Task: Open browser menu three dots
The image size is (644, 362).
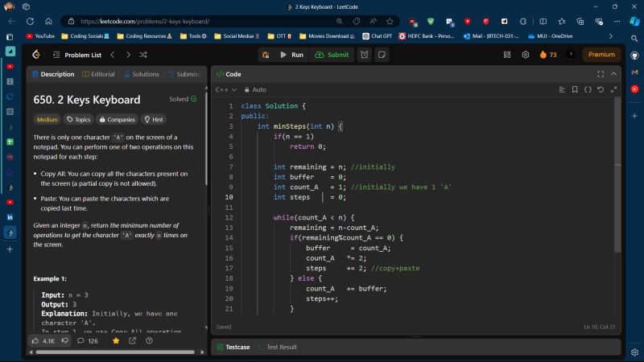Action: click(x=617, y=22)
